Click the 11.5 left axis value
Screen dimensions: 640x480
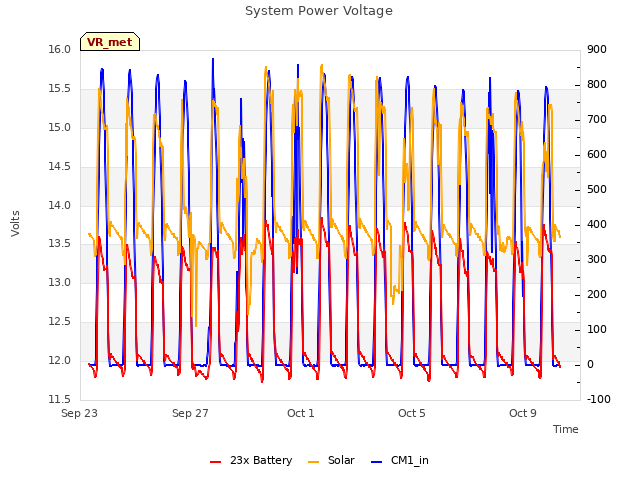[x=60, y=399]
